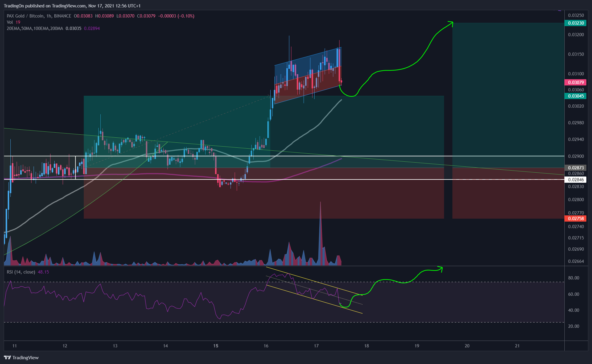
Task: Click date 17 on the time axis
Action: pos(316,346)
